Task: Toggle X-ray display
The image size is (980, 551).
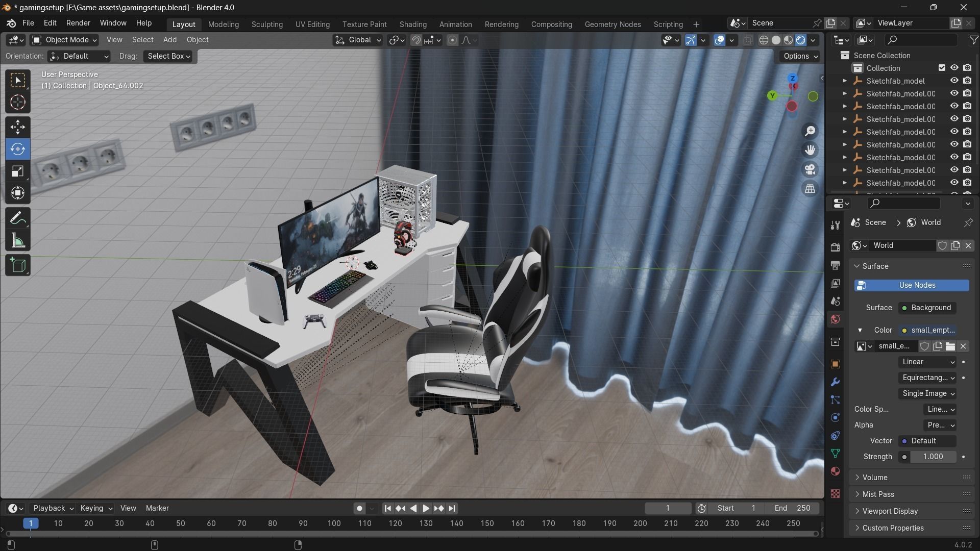Action: [748, 40]
